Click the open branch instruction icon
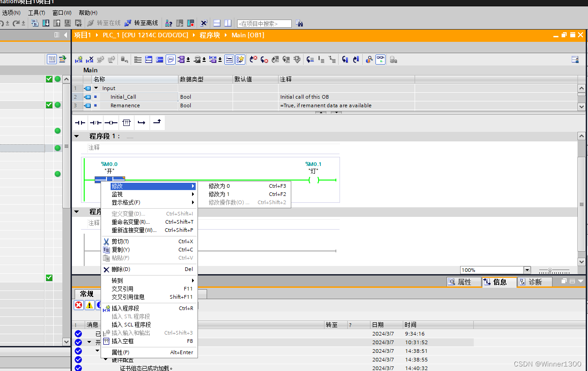 click(x=142, y=123)
